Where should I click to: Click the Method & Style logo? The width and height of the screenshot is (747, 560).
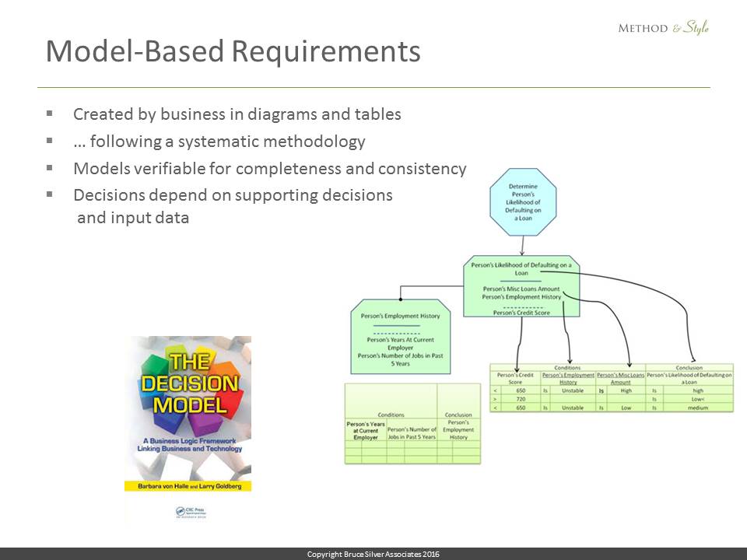pyautogui.click(x=663, y=28)
